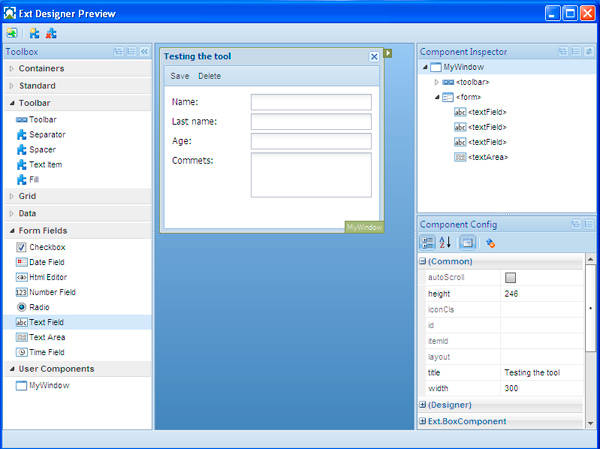Image resolution: width=600 pixels, height=449 pixels.
Task: Select the Date Field toolbox item
Action: (48, 261)
